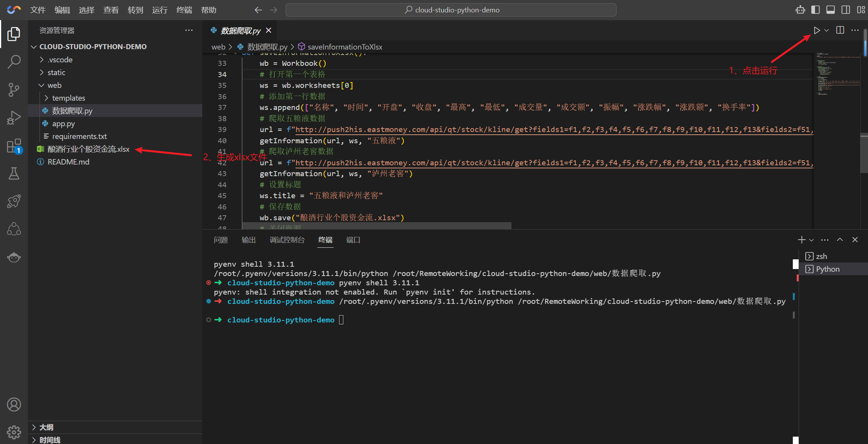Toggle the secondary side bar visibility
This screenshot has width=868, height=444.
(x=846, y=10)
